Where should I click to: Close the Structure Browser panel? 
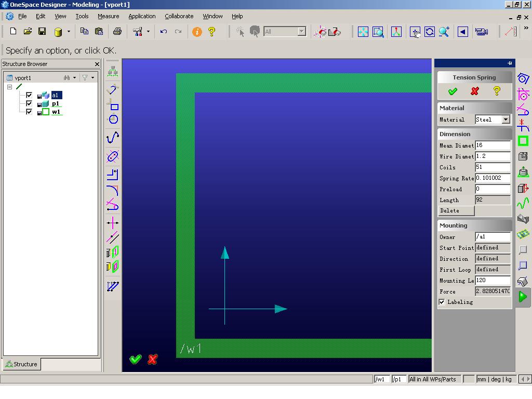pyautogui.click(x=97, y=64)
